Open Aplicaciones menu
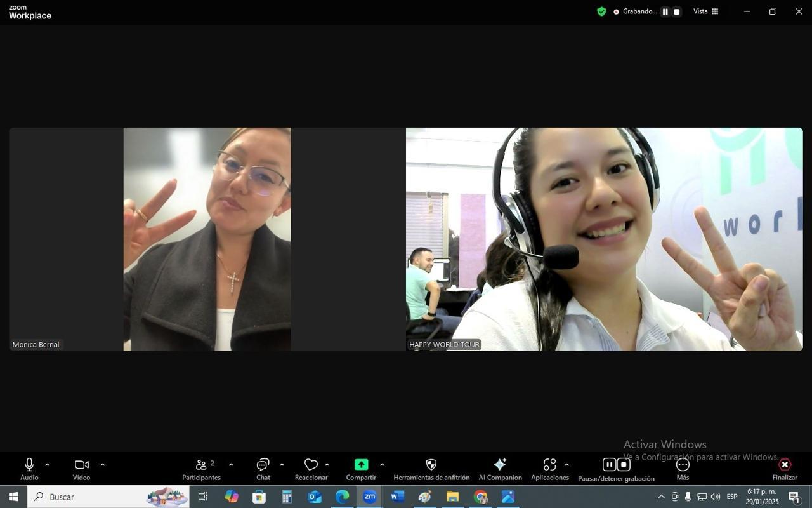This screenshot has width=812, height=508. point(549,469)
